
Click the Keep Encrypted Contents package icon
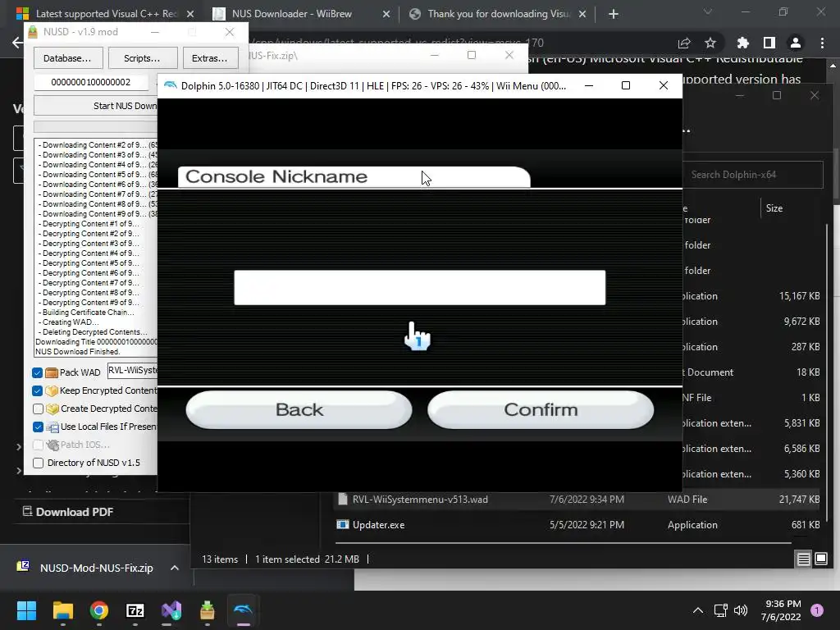click(52, 390)
